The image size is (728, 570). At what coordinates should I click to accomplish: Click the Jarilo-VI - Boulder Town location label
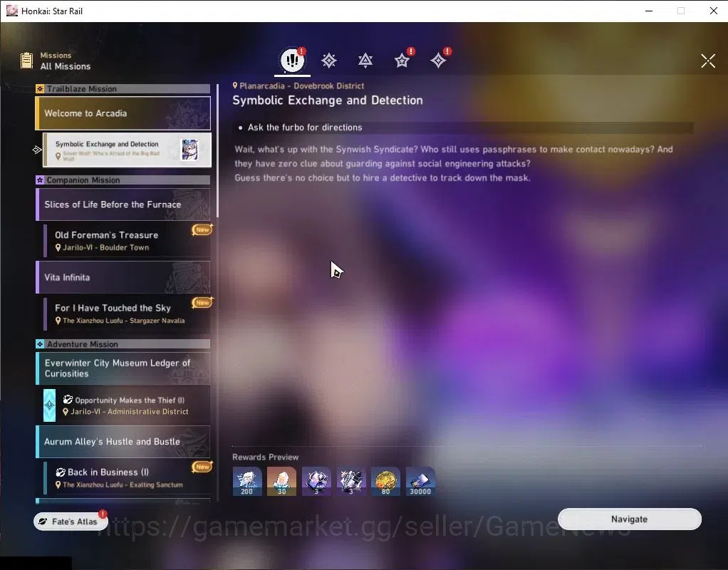[106, 248]
